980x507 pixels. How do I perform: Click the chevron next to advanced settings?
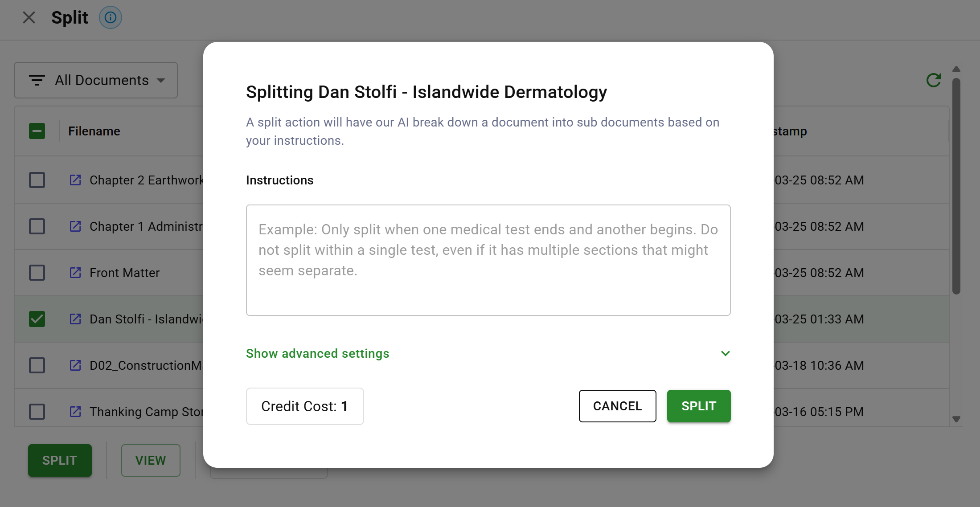(x=725, y=353)
